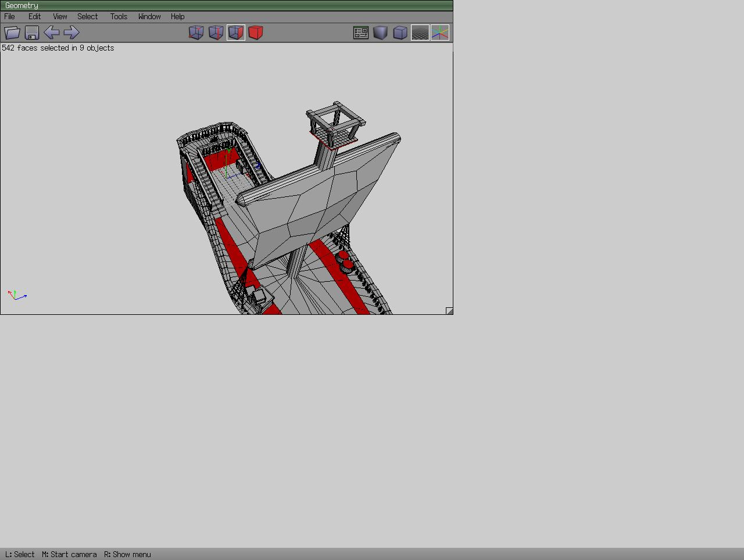744x560 pixels.
Task: Switch to vertex selection mode cube
Action: [x=196, y=33]
